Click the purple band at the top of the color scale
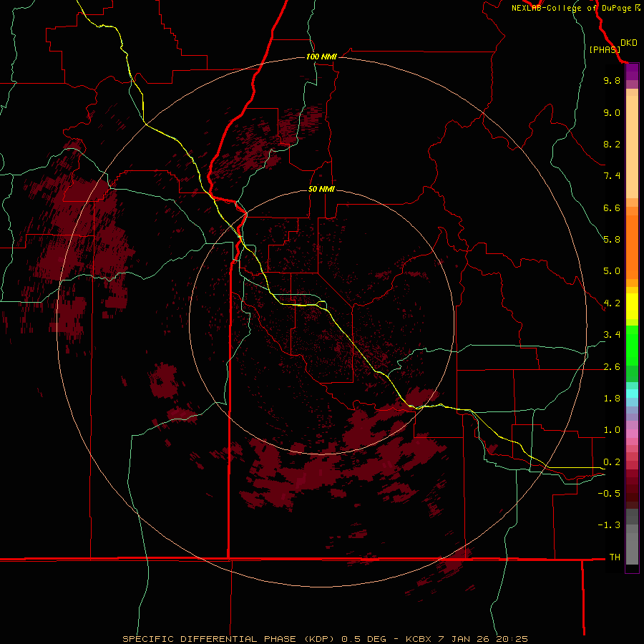The height and width of the screenshot is (644, 644). [632, 72]
